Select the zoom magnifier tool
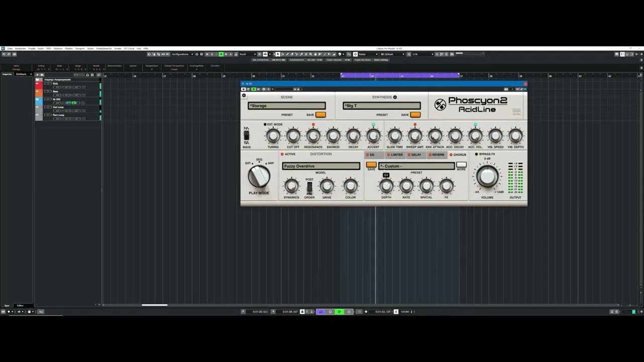644x362 pixels. pos(310,54)
